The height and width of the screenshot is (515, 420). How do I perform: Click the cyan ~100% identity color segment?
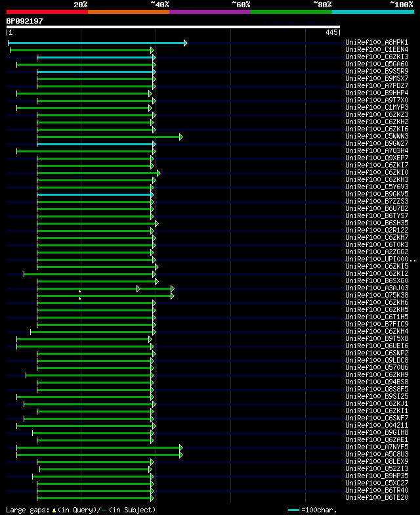point(373,12)
